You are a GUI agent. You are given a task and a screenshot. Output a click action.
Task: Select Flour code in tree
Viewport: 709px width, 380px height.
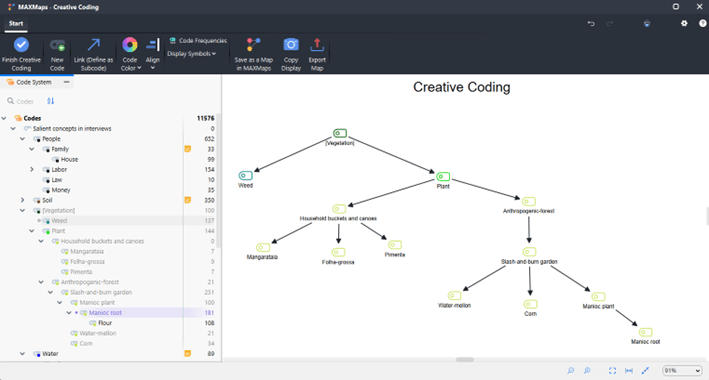105,323
